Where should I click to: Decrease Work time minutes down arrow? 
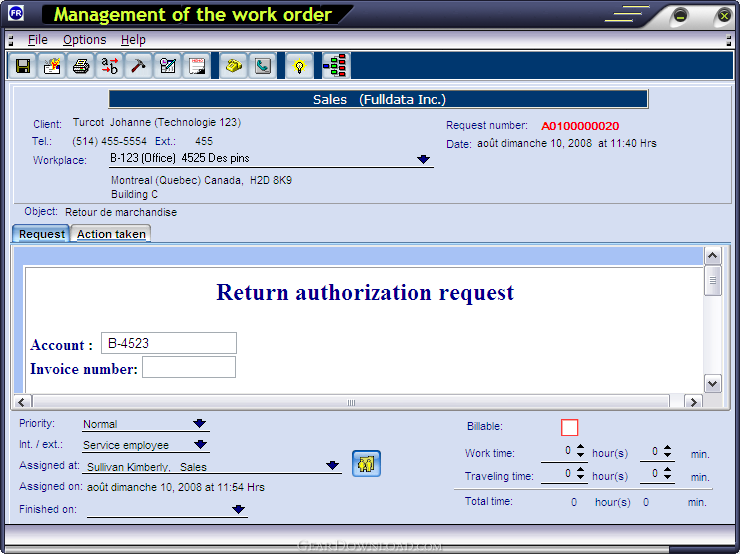pos(667,455)
